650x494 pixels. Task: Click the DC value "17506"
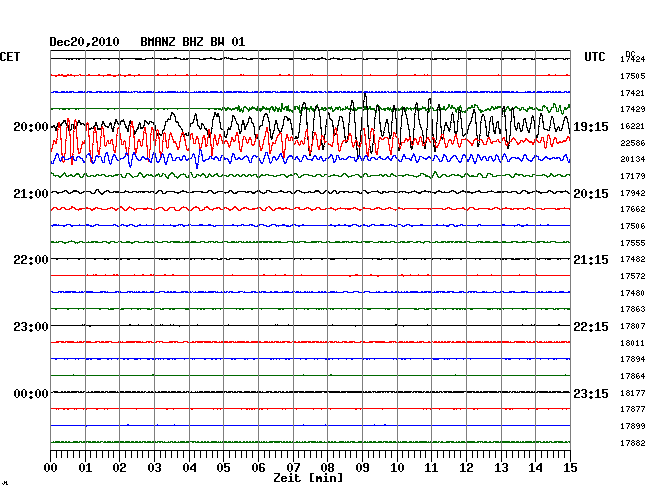[633, 226]
